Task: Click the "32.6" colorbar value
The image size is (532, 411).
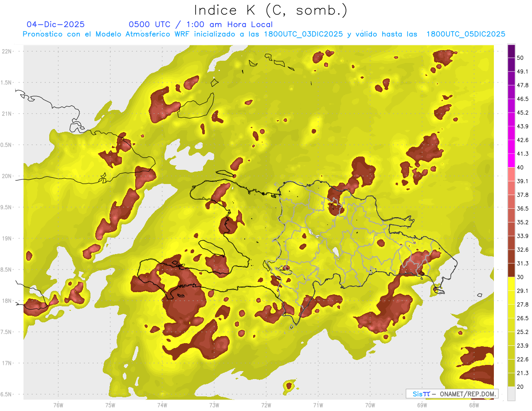Action: tap(523, 250)
